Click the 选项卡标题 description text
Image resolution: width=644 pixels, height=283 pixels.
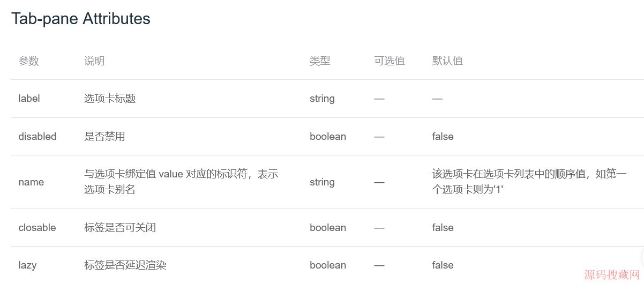(110, 99)
